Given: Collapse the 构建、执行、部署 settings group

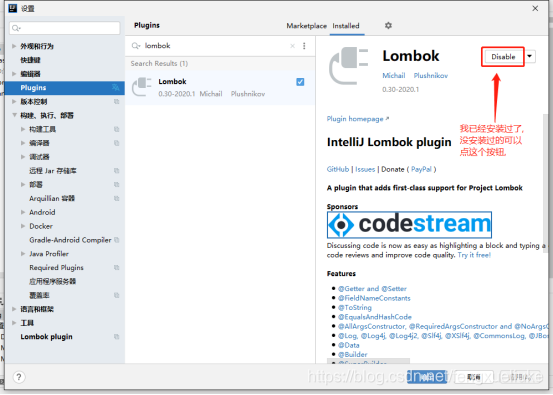Looking at the screenshot, I should pyautogui.click(x=14, y=115).
